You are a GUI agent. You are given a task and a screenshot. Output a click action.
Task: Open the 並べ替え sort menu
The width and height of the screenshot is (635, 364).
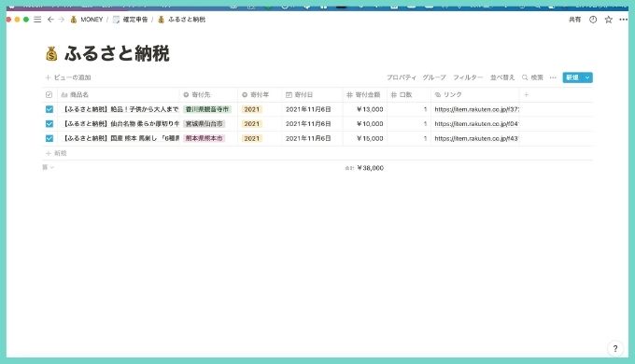(x=502, y=77)
